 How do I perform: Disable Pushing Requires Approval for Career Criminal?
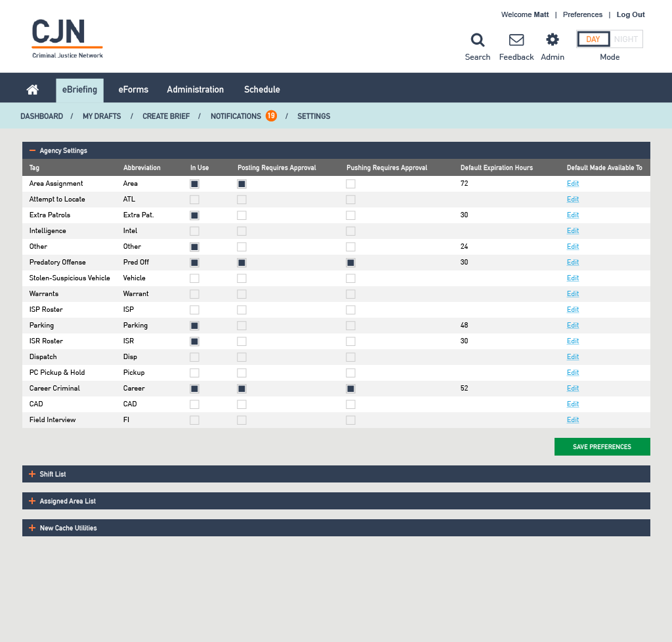click(350, 389)
